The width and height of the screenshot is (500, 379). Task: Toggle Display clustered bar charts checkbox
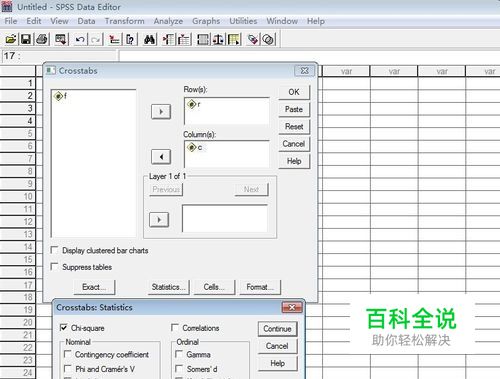click(x=54, y=250)
